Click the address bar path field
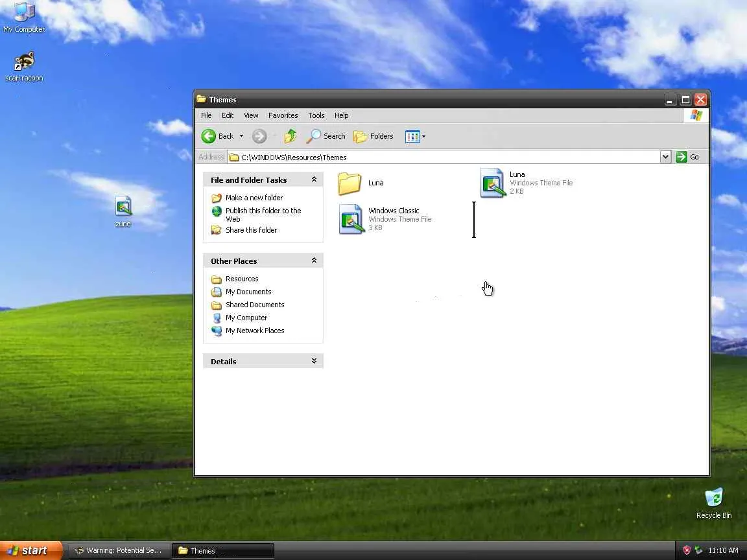This screenshot has width=747, height=560. point(444,157)
